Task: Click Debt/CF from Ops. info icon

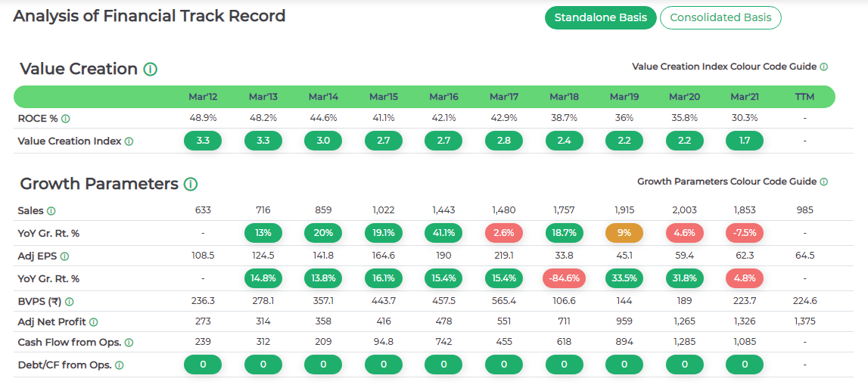Action: click(x=119, y=366)
